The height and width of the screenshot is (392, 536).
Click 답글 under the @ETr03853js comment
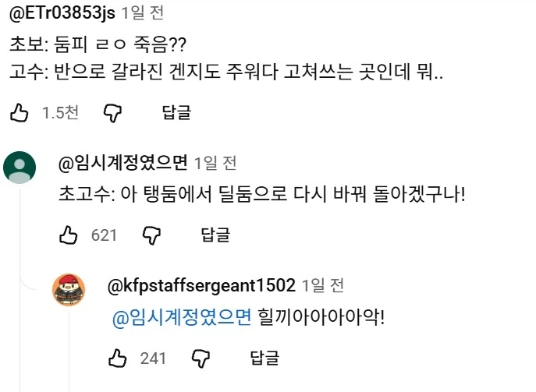[x=176, y=113]
